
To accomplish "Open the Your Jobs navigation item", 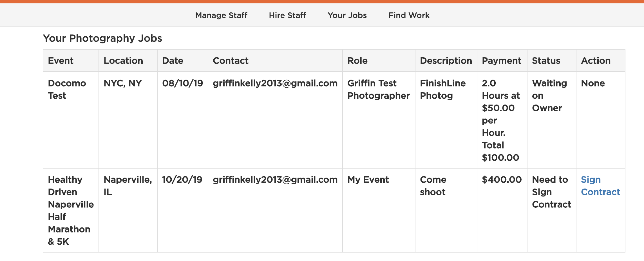I will [347, 15].
